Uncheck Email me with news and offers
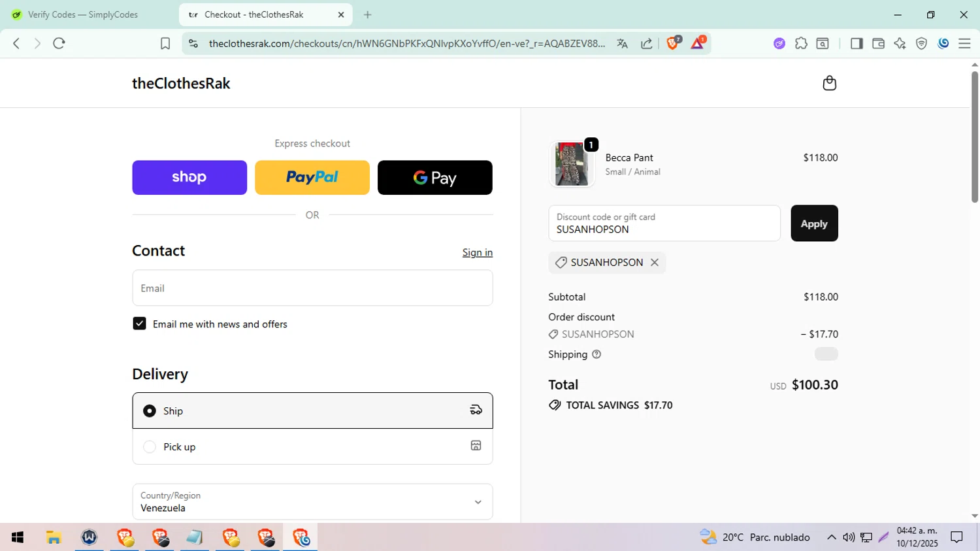 pos(139,324)
